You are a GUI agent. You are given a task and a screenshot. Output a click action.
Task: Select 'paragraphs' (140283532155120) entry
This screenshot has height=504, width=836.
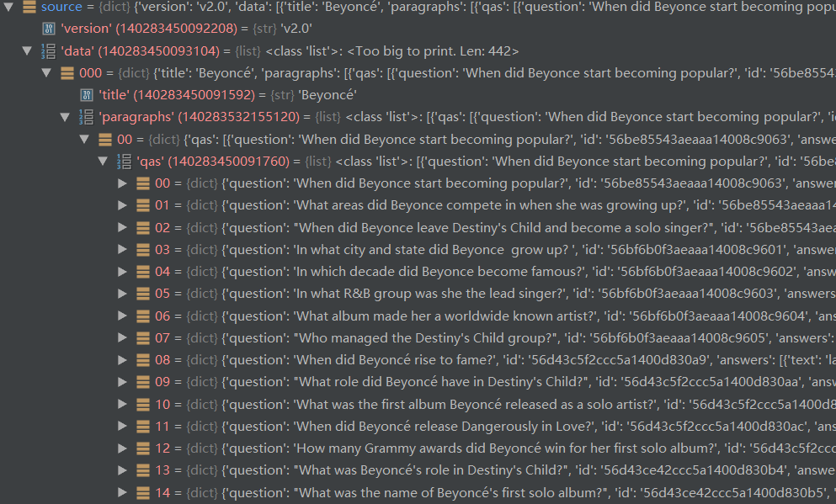click(x=200, y=117)
